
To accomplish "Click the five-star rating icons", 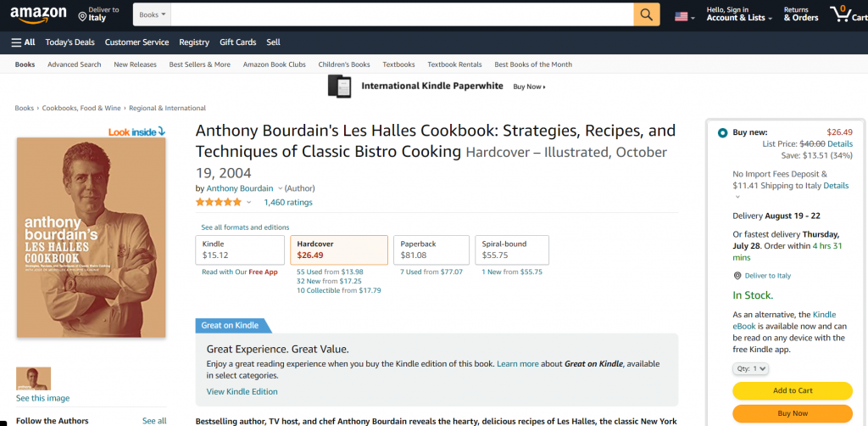I will click(x=219, y=202).
